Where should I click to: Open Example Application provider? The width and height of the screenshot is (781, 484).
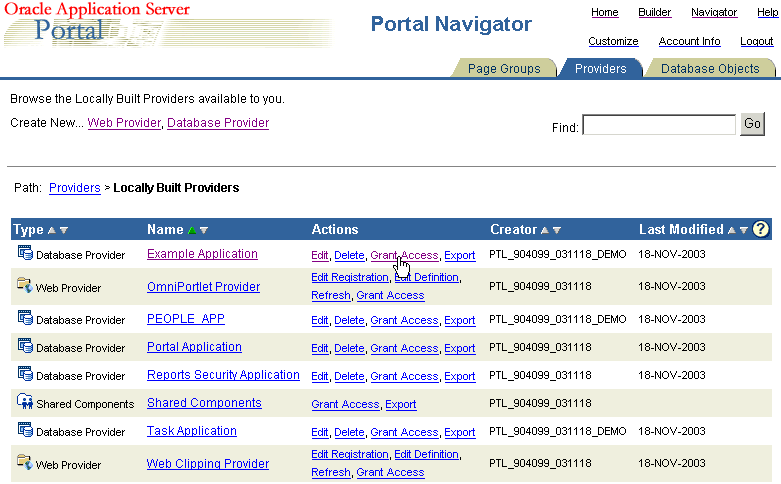(x=202, y=254)
